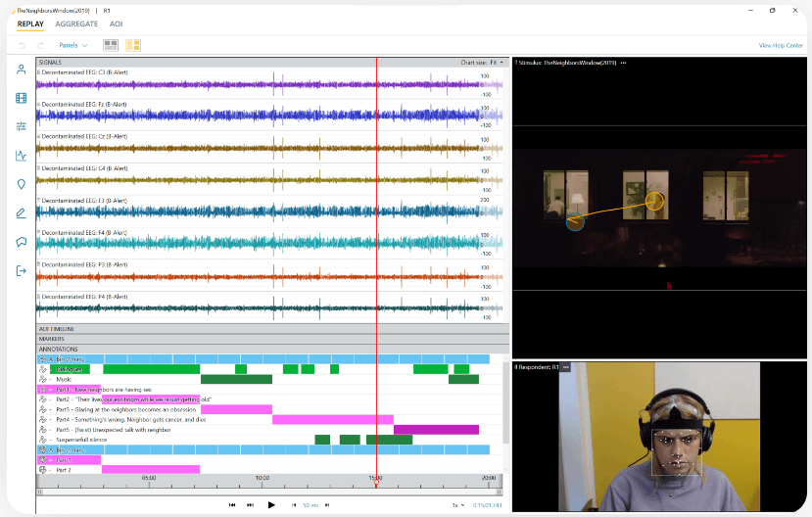Click the annotations vertical scrollbar
The image size is (812, 517).
coord(506,402)
